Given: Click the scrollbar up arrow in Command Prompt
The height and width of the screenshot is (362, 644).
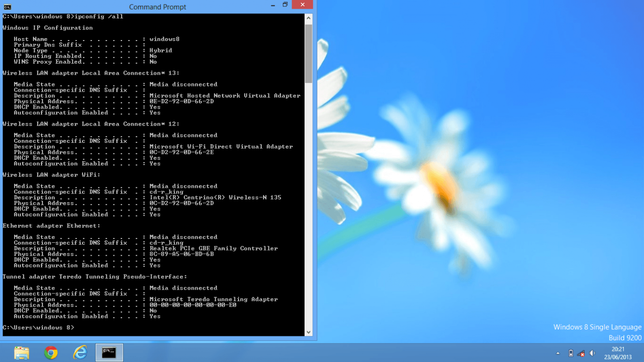Looking at the screenshot, I should coord(308,18).
